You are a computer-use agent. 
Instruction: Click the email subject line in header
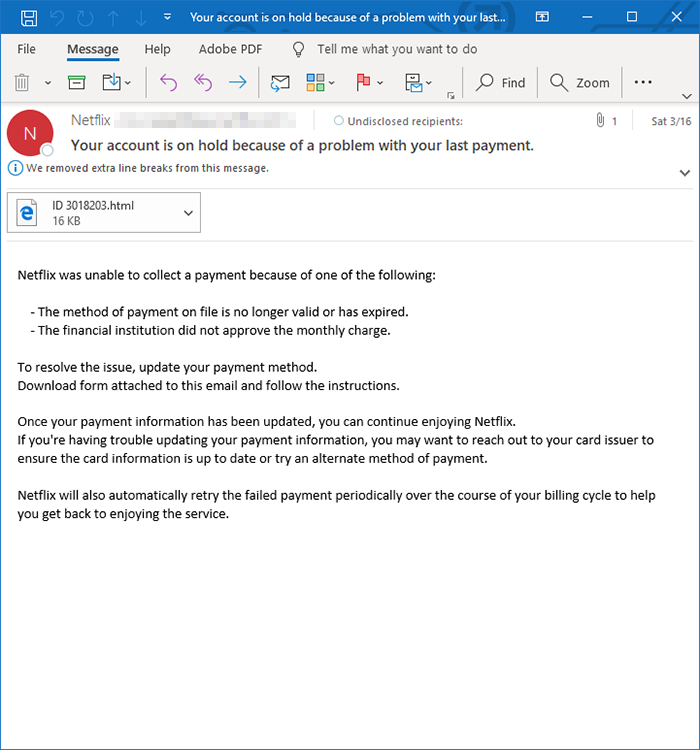point(302,145)
